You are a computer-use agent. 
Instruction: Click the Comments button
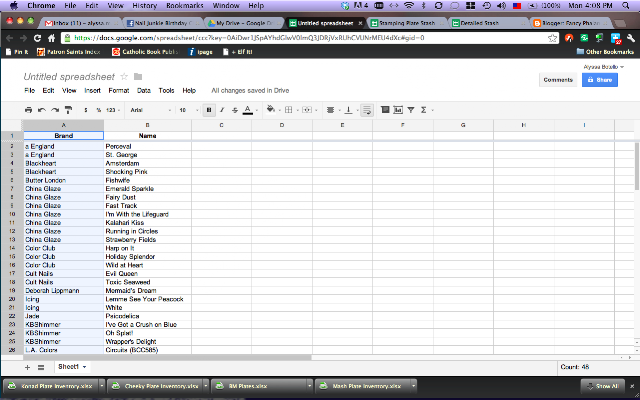(x=558, y=80)
